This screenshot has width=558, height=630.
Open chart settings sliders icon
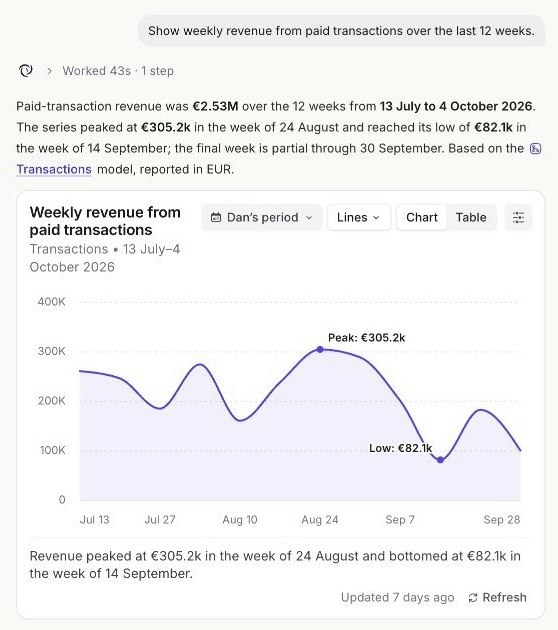click(518, 217)
